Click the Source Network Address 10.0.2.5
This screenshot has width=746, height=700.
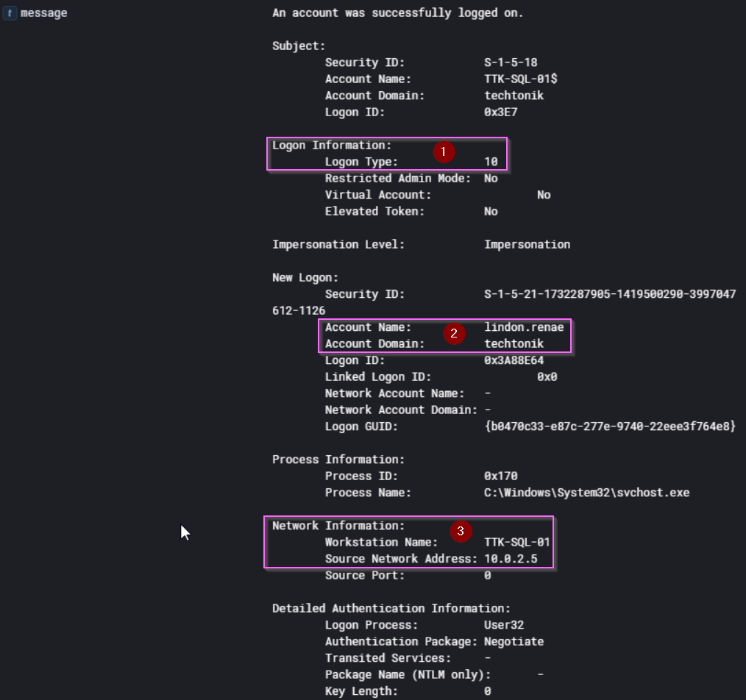pyautogui.click(x=511, y=559)
